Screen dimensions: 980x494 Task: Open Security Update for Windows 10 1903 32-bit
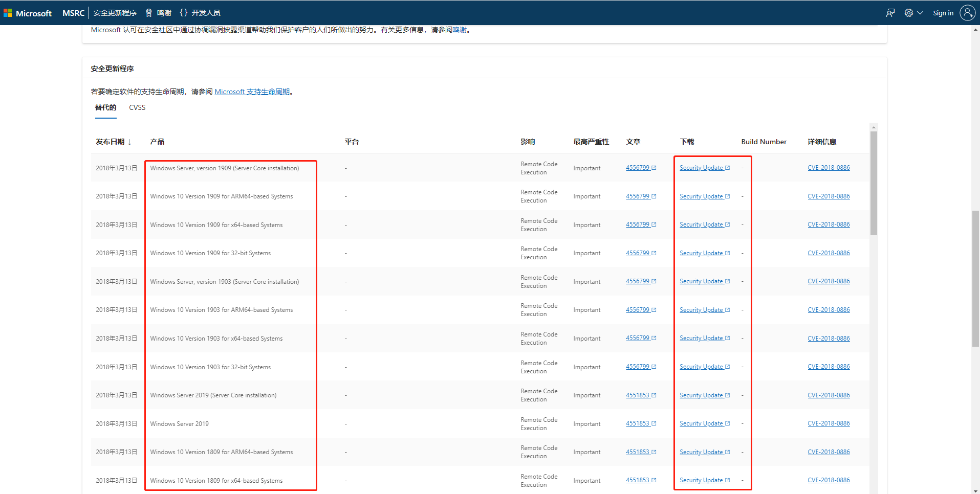(x=705, y=367)
